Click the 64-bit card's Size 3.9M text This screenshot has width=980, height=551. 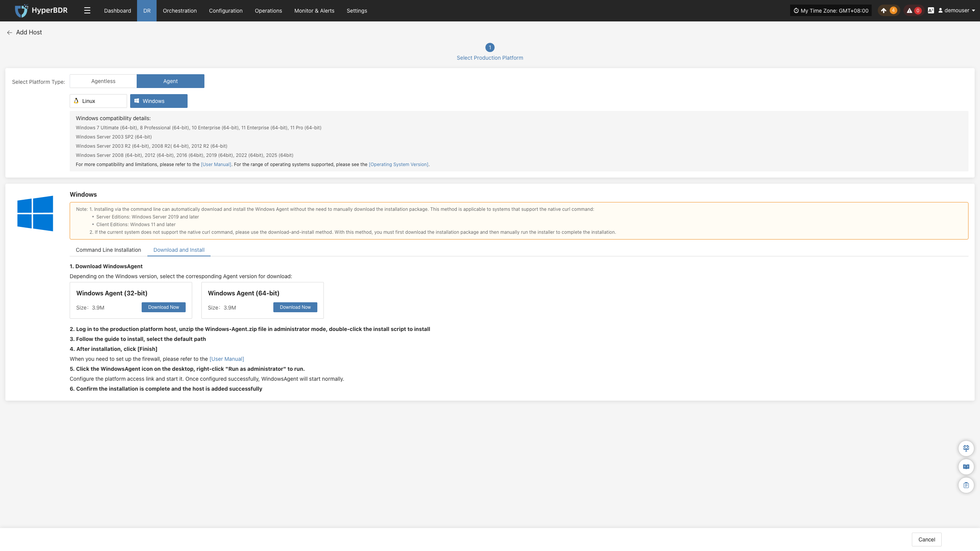click(222, 308)
